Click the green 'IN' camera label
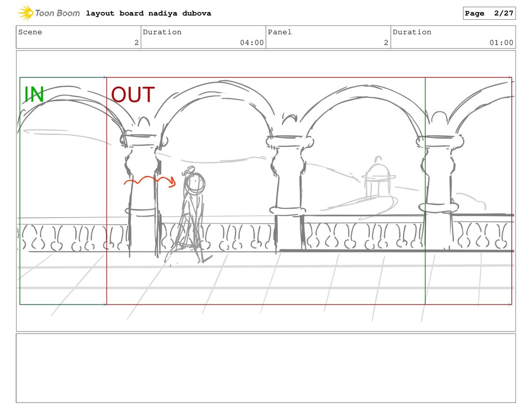 [x=34, y=95]
